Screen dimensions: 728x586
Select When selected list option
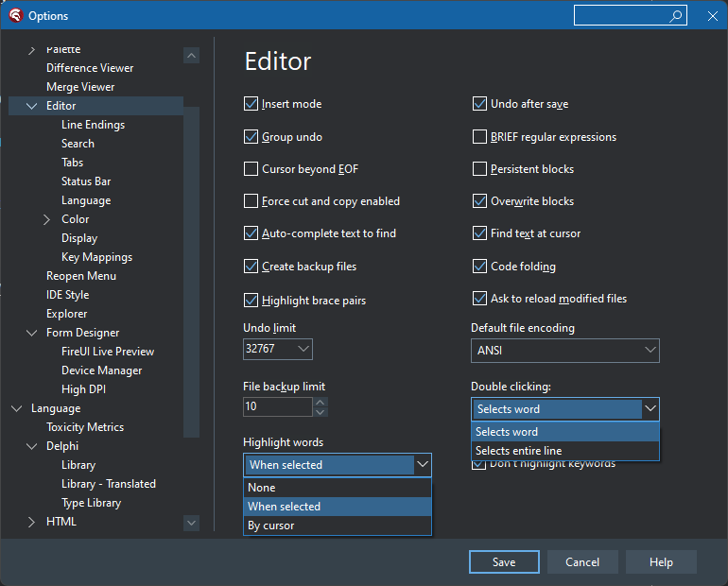pos(338,507)
